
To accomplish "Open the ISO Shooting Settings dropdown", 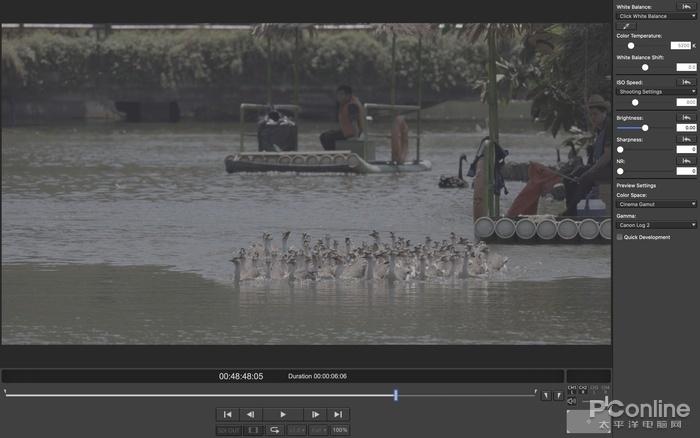I will pyautogui.click(x=656, y=92).
